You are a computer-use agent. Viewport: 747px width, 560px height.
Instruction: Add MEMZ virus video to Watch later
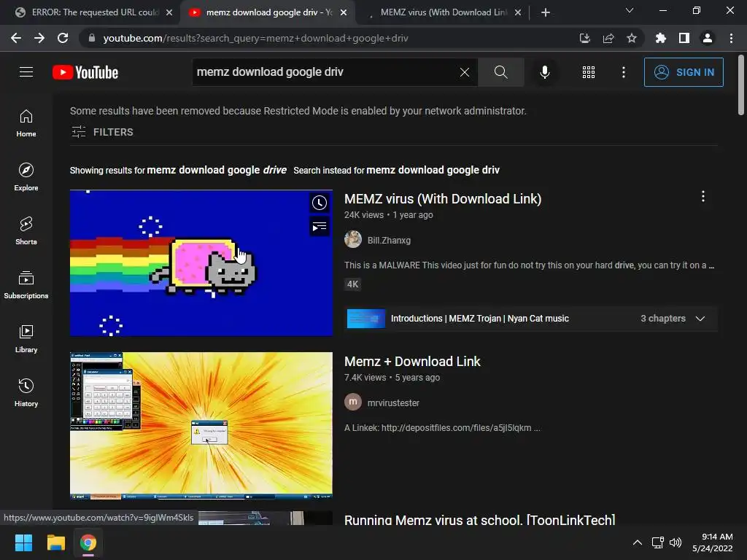(x=320, y=203)
